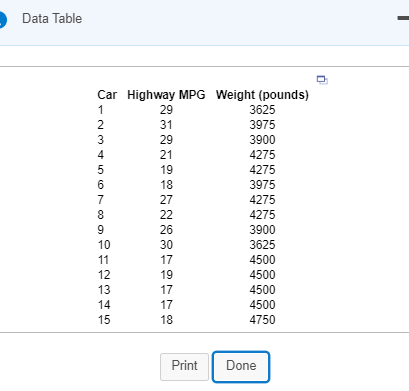Viewport: 409px width, 391px height.
Task: Click car number 11 in Car column
Action: click(104, 260)
